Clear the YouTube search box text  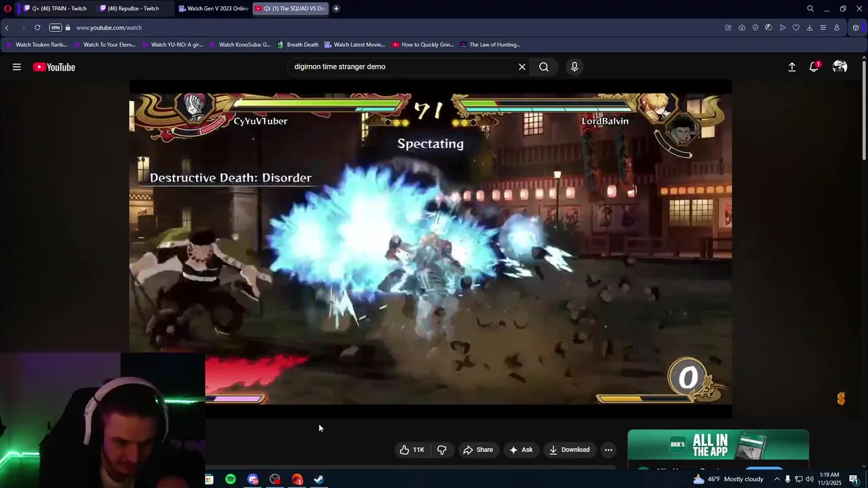tap(522, 67)
